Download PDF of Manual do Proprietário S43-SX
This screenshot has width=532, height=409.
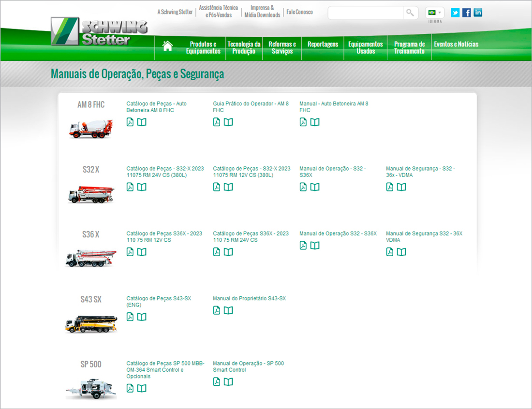217,310
